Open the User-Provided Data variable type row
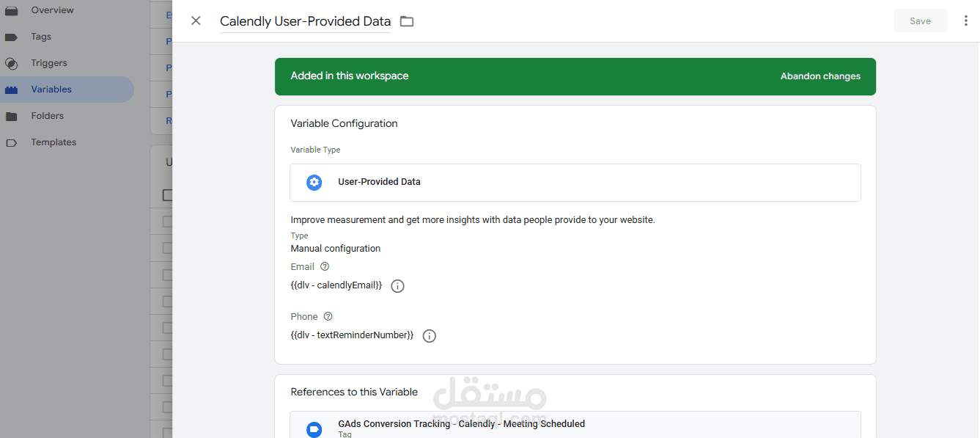980x438 pixels. pos(575,183)
